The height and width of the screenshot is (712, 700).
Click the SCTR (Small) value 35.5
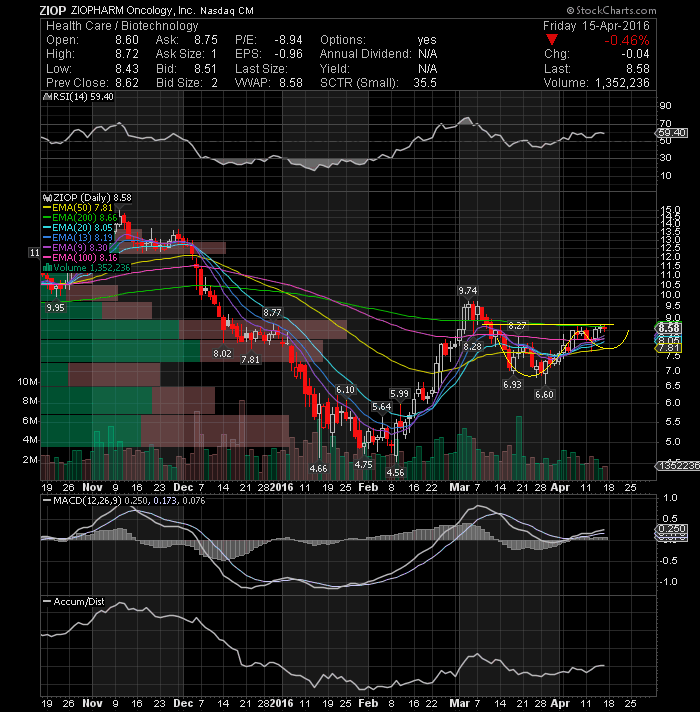pos(425,83)
